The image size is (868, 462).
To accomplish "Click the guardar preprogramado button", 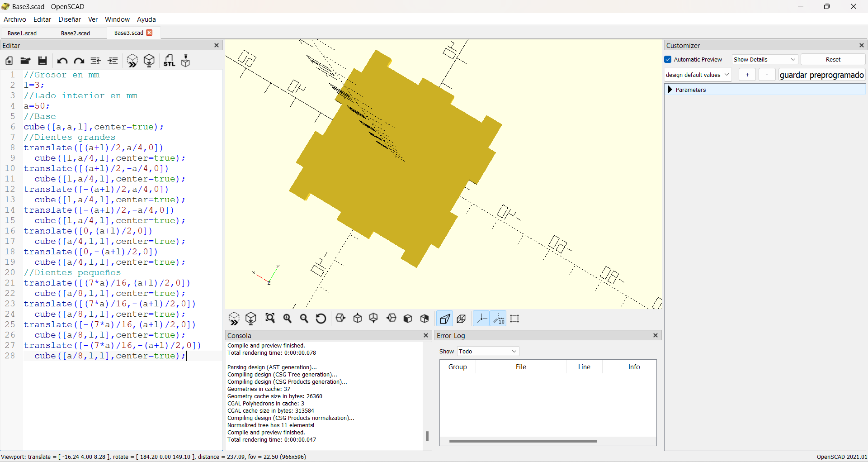I will (x=821, y=75).
